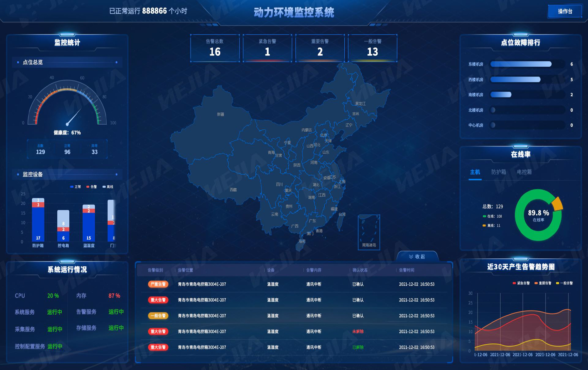Switch to the 电控箱 online-rate tab
588x370 pixels.
pos(524,172)
